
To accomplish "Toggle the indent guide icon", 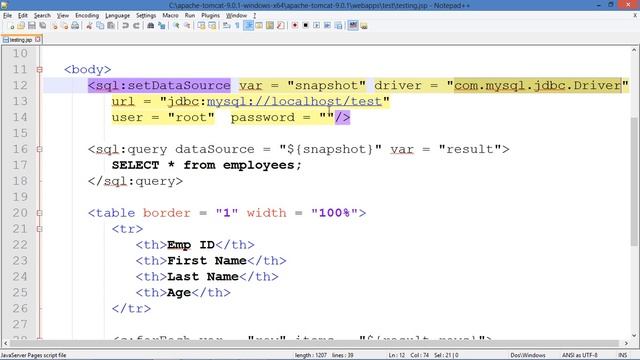I will [x=248, y=26].
